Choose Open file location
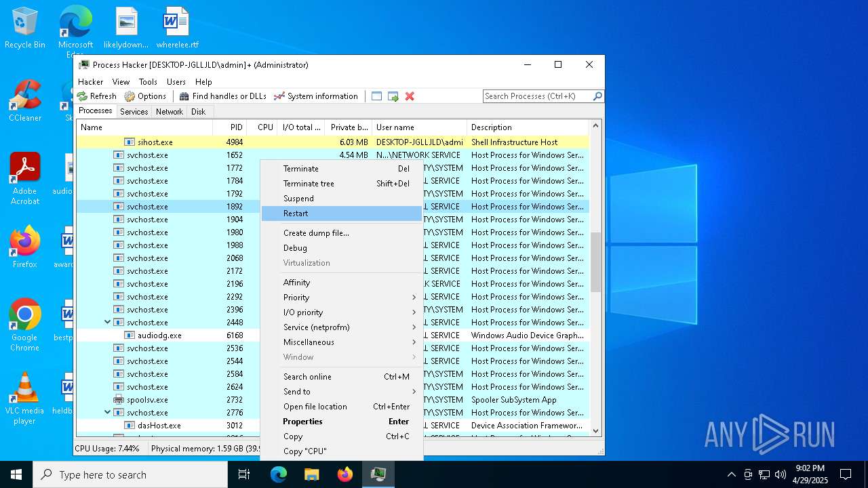Screen dimensions: 868x488 click(342, 407)
